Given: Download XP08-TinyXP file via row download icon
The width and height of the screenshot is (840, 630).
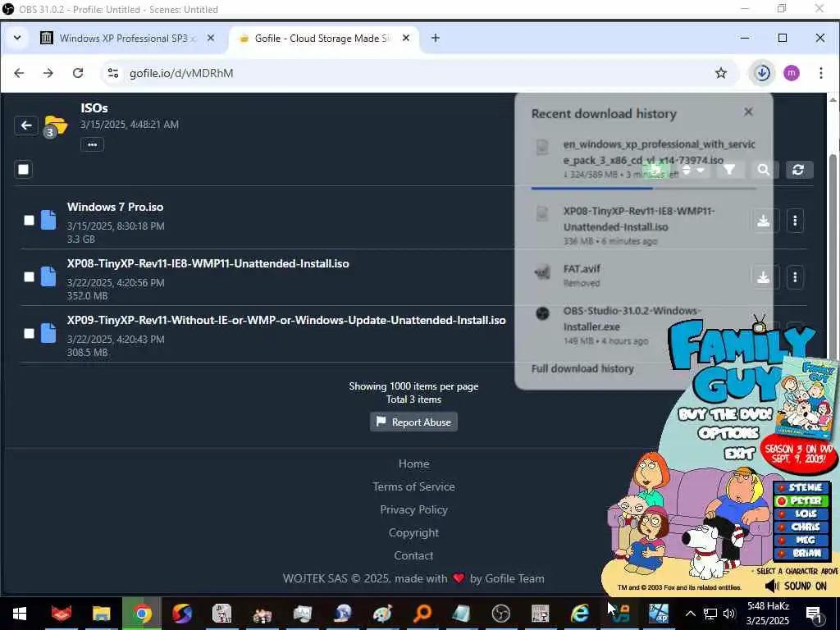Looking at the screenshot, I should click(x=764, y=277).
